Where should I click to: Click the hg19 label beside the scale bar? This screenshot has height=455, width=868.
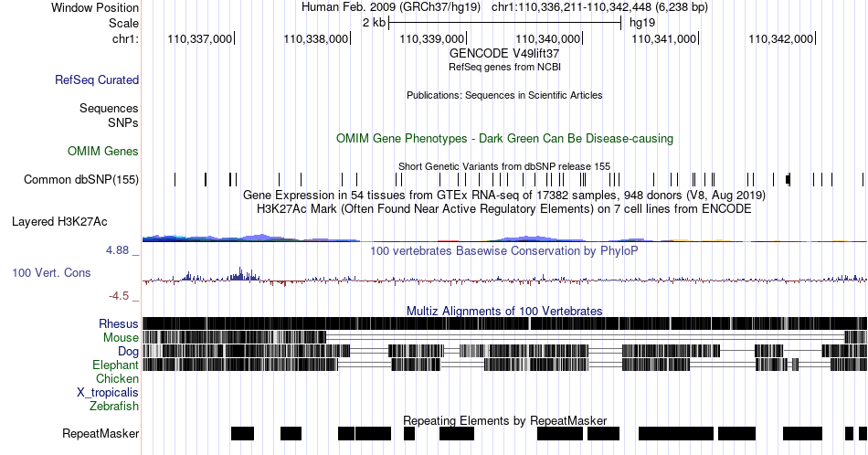[642, 23]
